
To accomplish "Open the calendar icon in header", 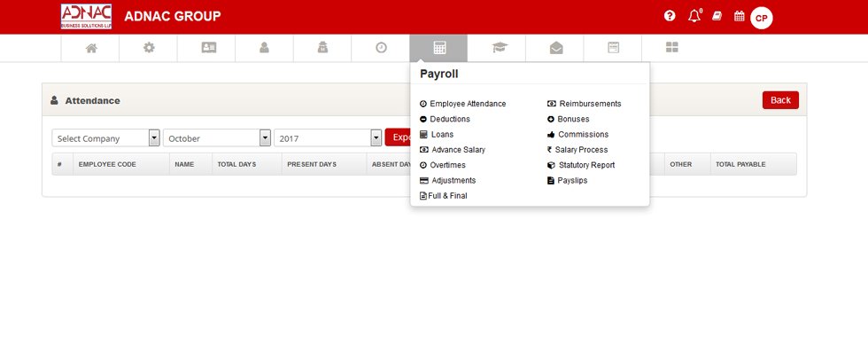I will [739, 16].
